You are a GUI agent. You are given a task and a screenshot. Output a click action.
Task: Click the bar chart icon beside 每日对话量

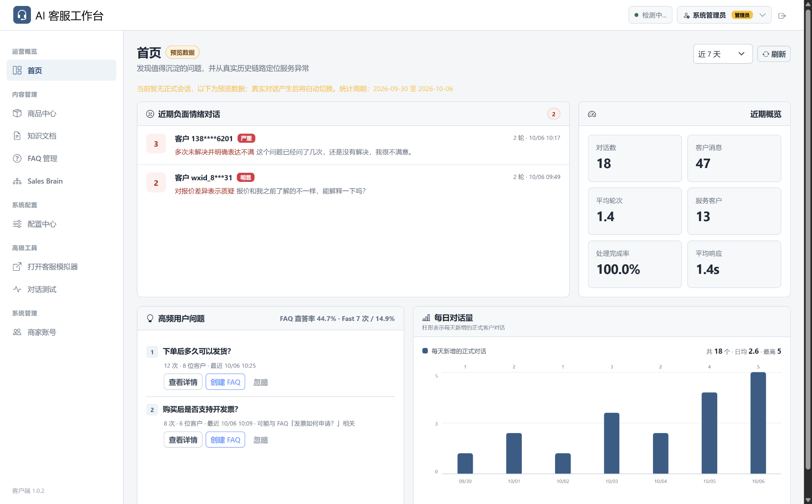[x=426, y=318]
